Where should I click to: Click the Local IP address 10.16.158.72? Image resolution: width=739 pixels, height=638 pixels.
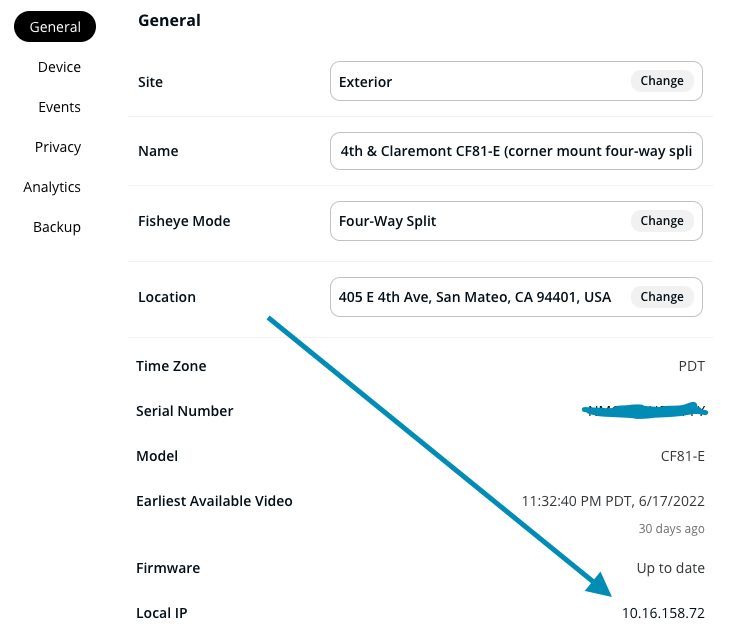[663, 613]
